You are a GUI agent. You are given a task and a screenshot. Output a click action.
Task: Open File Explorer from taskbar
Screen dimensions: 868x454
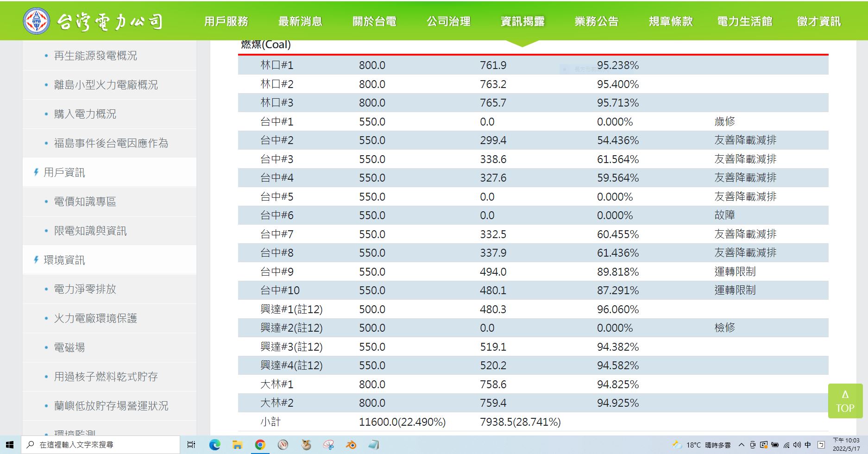tap(238, 445)
